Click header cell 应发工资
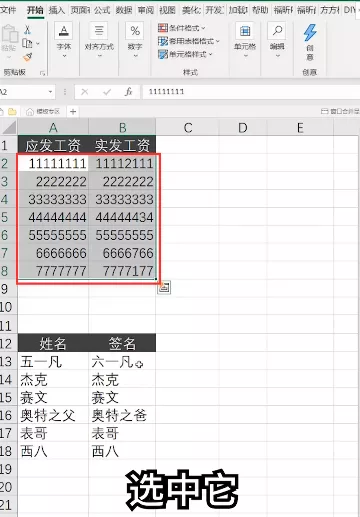The height and width of the screenshot is (517, 360). coord(53,145)
